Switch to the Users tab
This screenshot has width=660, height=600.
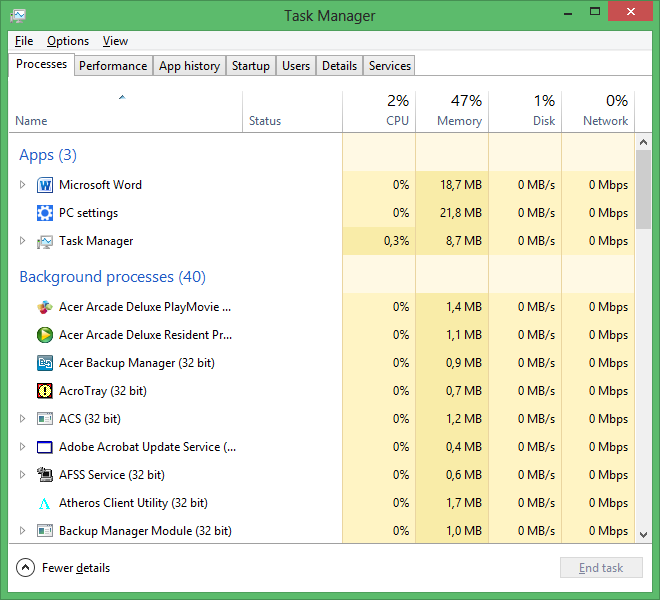[x=296, y=66]
